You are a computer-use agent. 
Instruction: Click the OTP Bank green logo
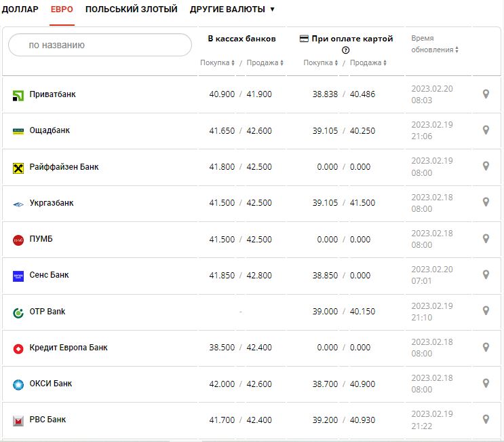coord(18,312)
